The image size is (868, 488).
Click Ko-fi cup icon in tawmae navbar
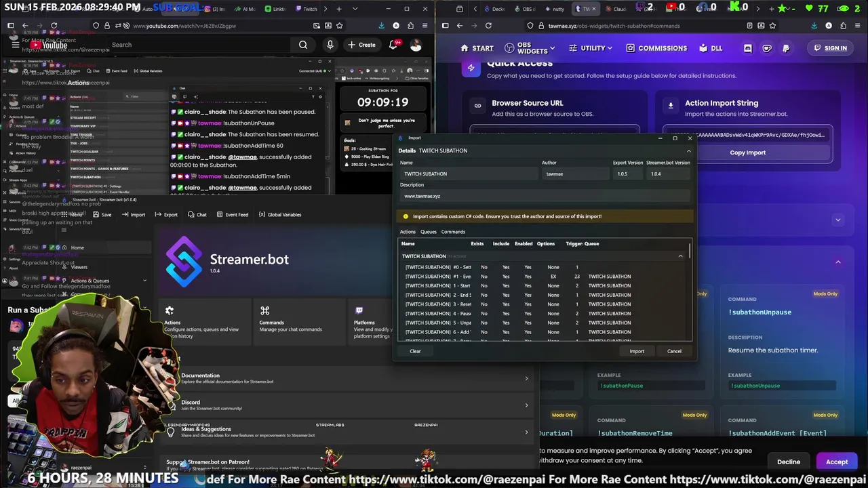tap(767, 48)
